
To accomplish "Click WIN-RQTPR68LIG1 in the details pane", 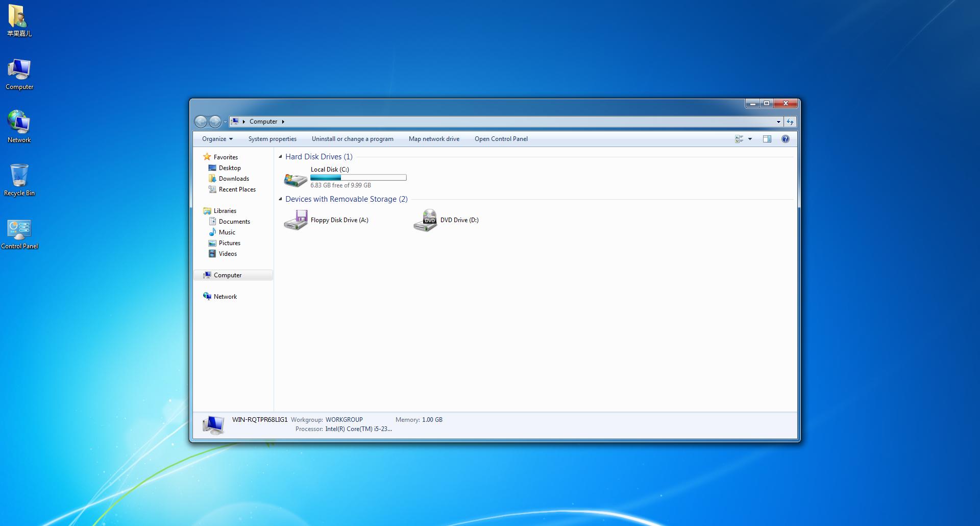I will pos(260,420).
